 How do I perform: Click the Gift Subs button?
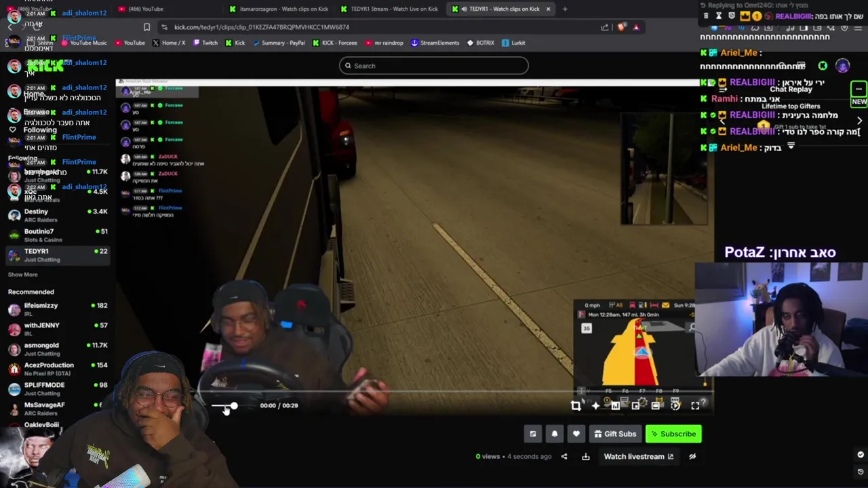coord(615,434)
